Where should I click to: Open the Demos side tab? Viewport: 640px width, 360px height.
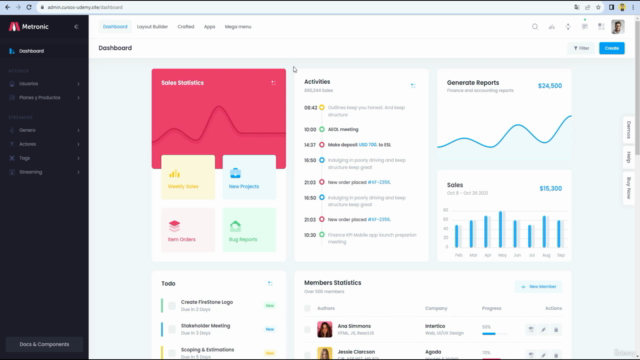pyautogui.click(x=629, y=130)
